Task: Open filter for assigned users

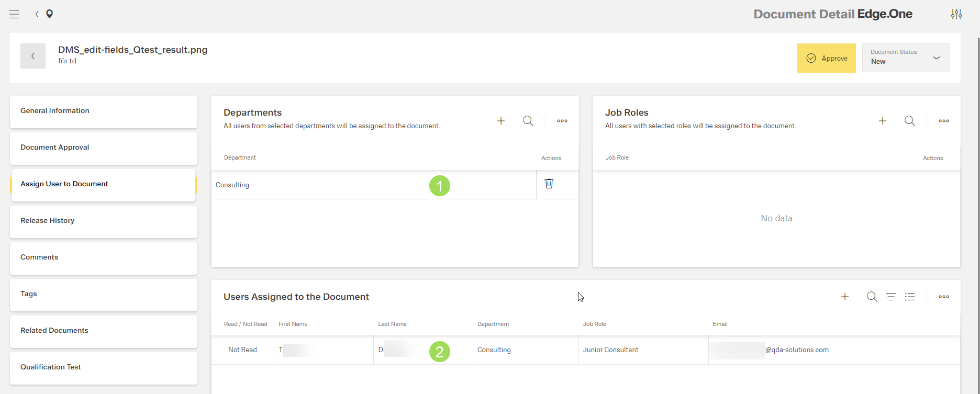Action: coord(891,297)
